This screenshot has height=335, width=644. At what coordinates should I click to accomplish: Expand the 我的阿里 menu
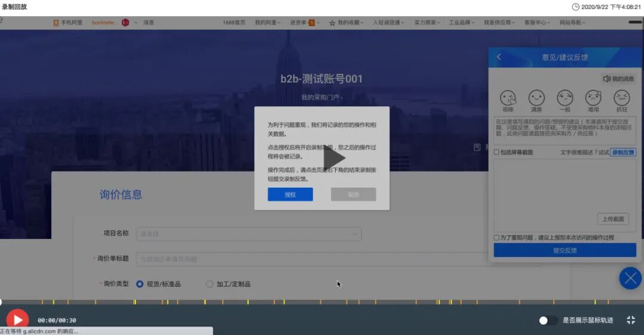(267, 23)
